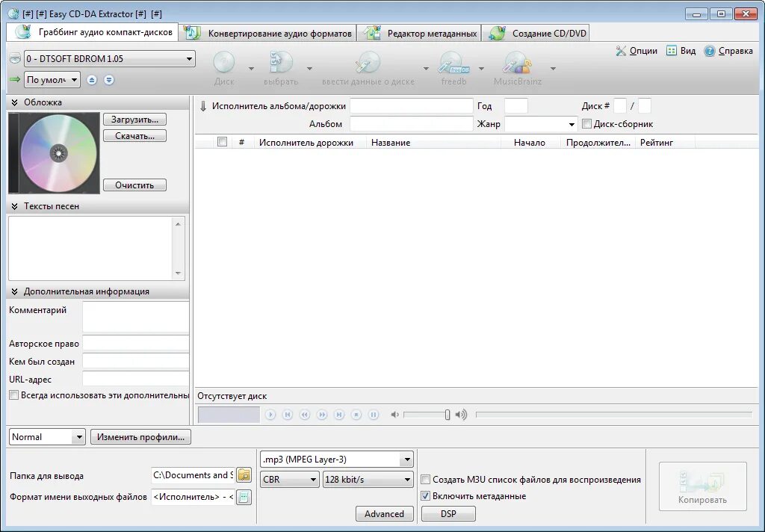765x532 pixels.
Task: Open the Normal profile dropdown
Action: coord(47,437)
